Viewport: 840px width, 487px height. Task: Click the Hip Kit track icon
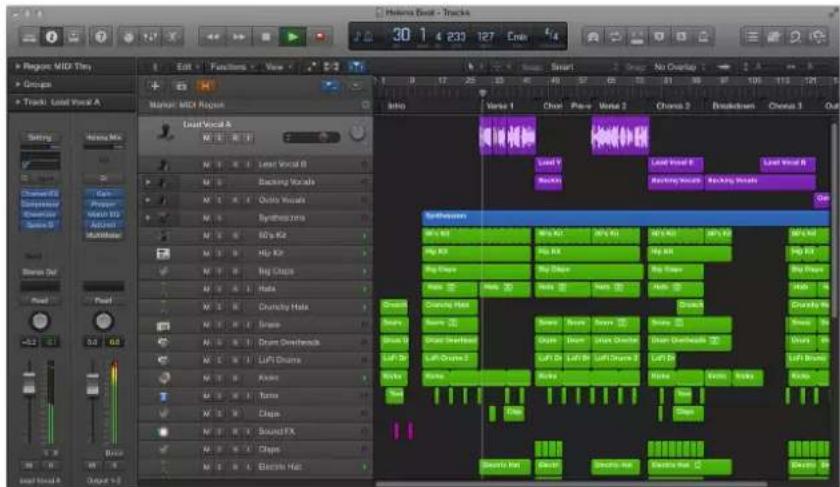point(163,253)
